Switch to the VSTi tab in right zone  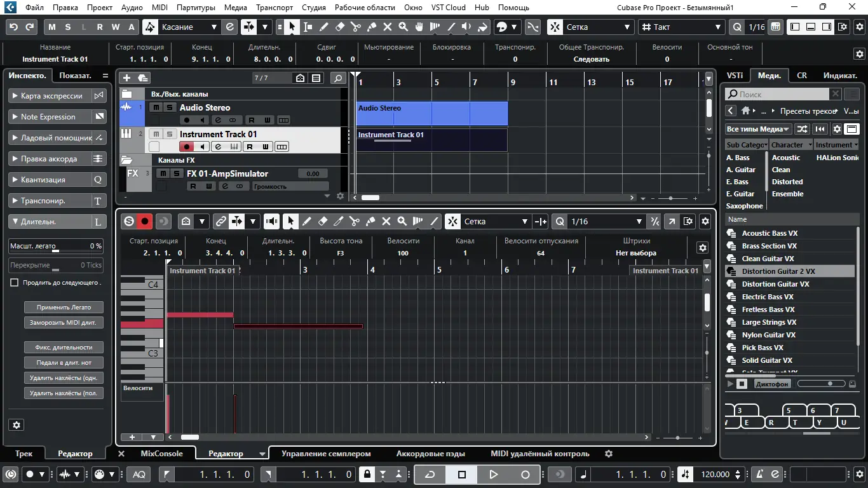pos(735,75)
